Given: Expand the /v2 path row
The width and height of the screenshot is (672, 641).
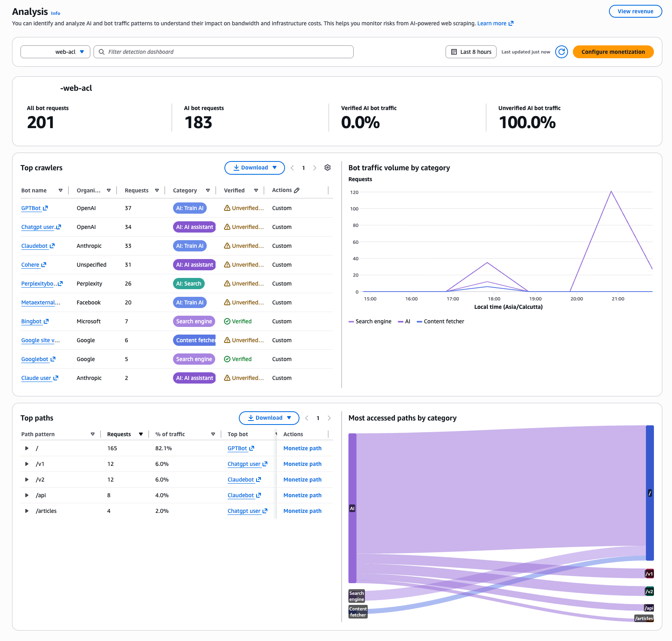Looking at the screenshot, I should tap(27, 480).
